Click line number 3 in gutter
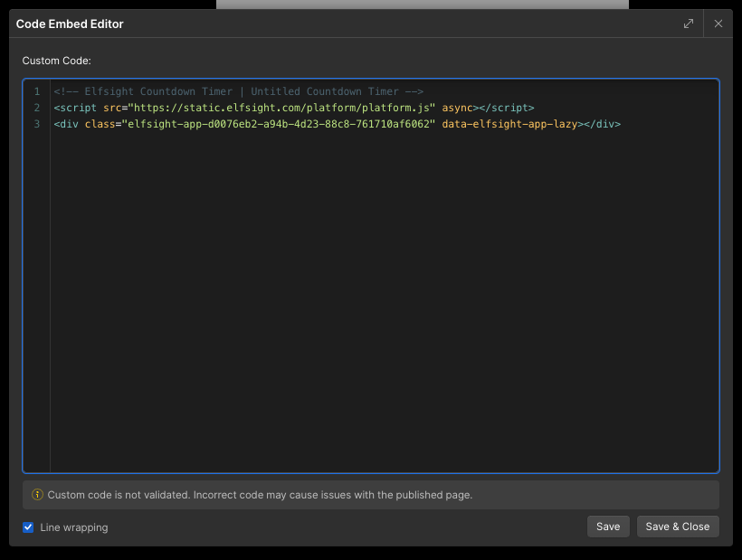742x560 pixels. [x=37, y=124]
